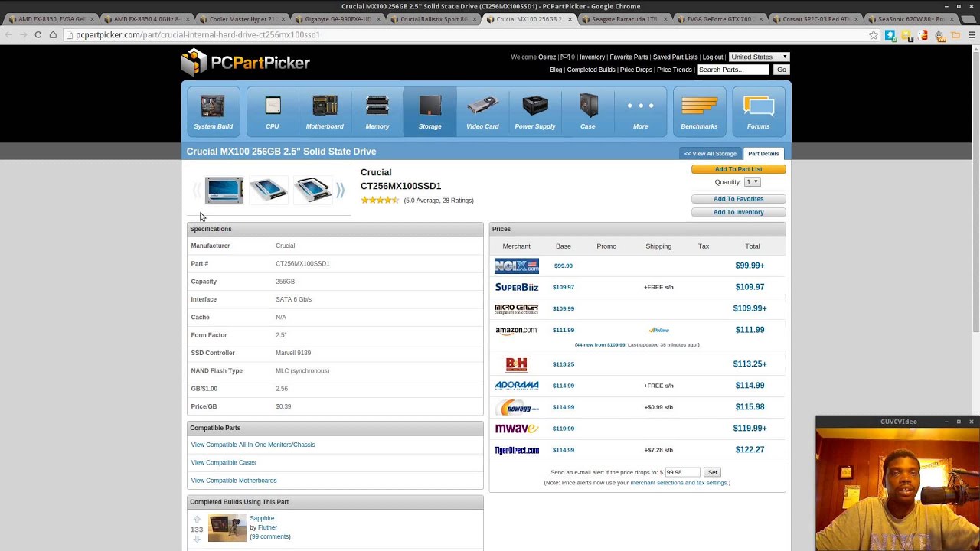Click the Amazon.com merchant logo
The height and width of the screenshot is (551, 980).
coord(517,331)
